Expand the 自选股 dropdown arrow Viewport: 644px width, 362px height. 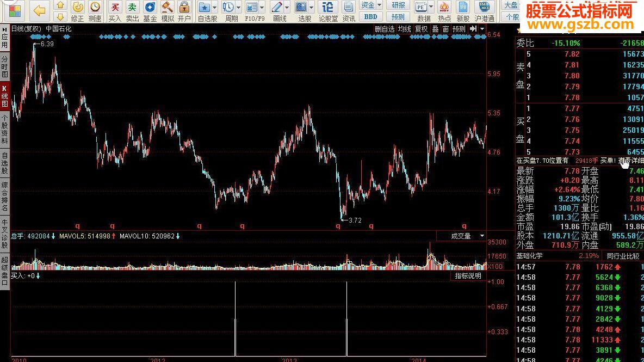click(214, 8)
